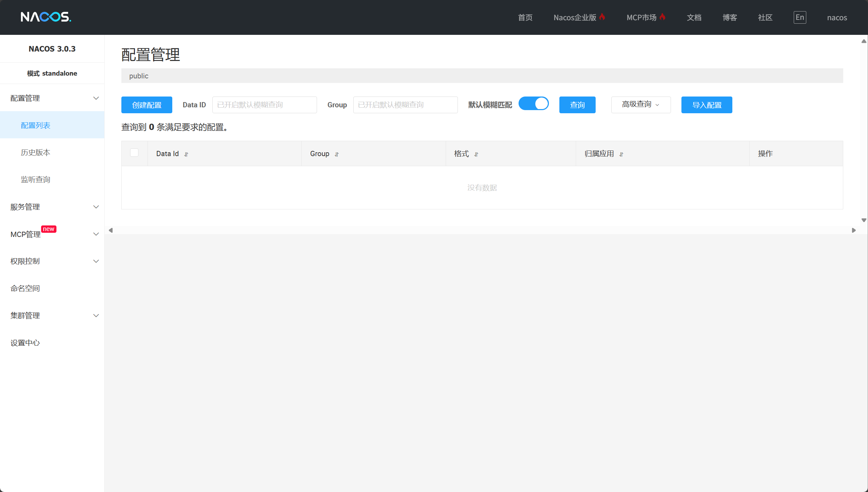Viewport: 868px width, 492px height.
Task: Go to 命名空间 in the sidebar
Action: click(x=25, y=289)
